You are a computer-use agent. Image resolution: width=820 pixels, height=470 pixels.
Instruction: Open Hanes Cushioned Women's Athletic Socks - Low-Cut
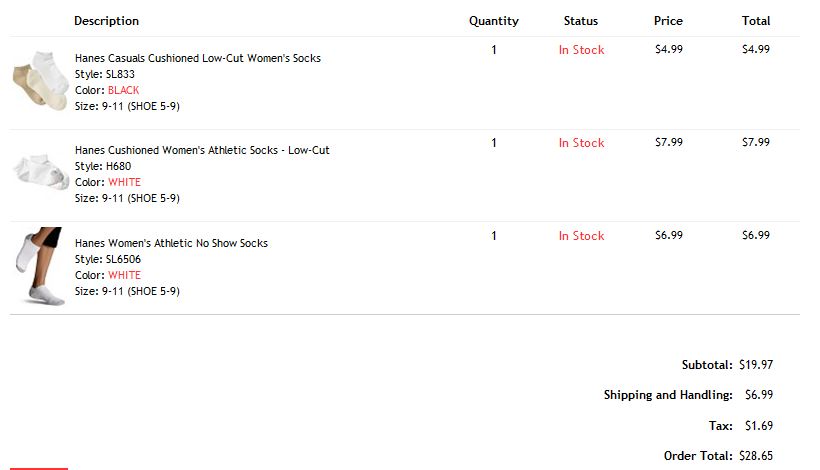click(202, 150)
